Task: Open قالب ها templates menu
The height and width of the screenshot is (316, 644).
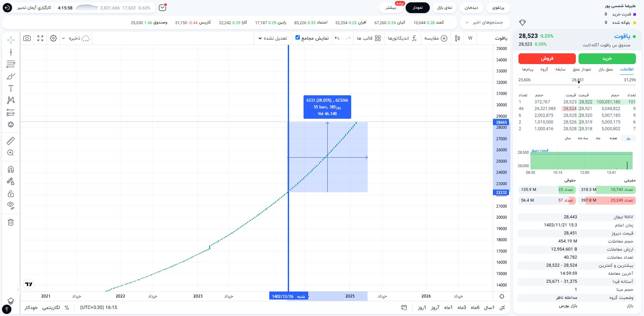Action: (369, 38)
